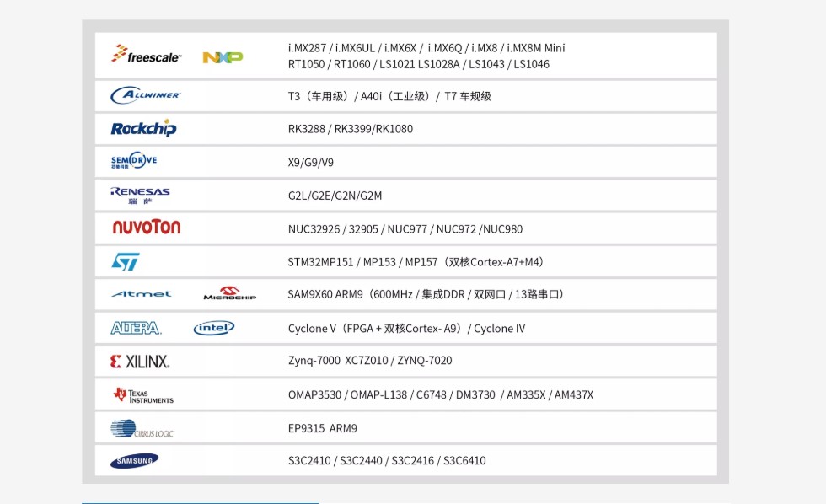The width and height of the screenshot is (826, 504).
Task: Select the Samsung logo
Action: pyautogui.click(x=134, y=461)
